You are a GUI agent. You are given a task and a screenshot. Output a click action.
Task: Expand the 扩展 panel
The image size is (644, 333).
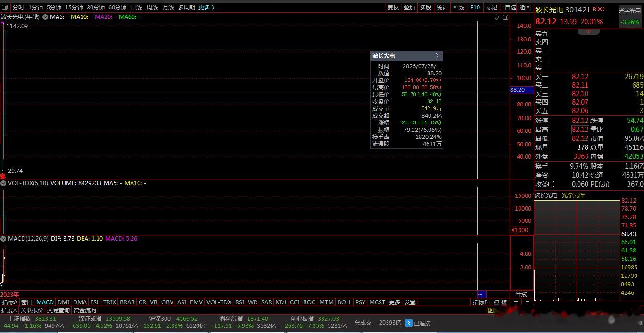(9, 310)
